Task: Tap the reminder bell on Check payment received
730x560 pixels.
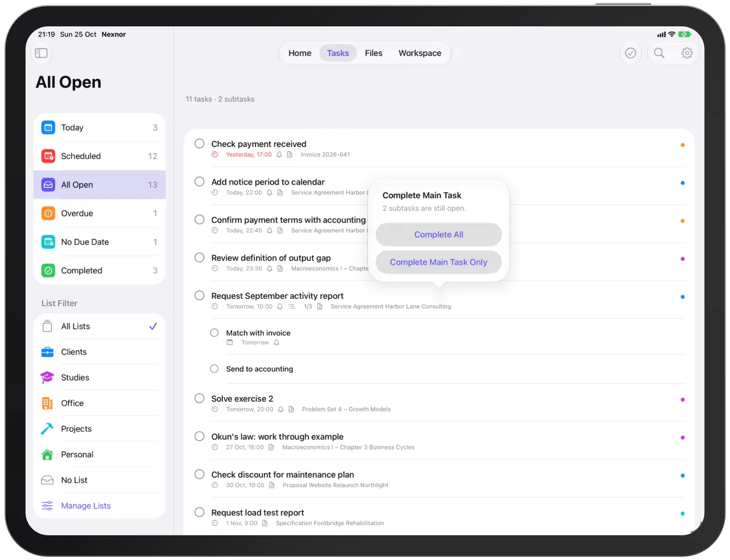Action: 279,155
